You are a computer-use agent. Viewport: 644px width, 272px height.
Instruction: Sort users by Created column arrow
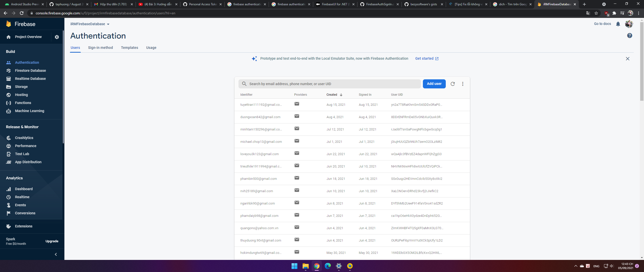(x=341, y=95)
